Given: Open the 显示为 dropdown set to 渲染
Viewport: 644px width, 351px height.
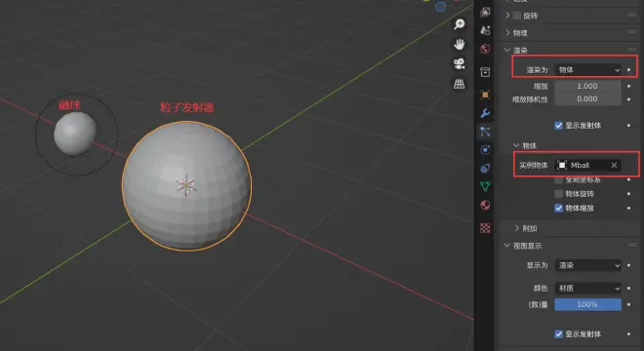Looking at the screenshot, I should coord(587,265).
